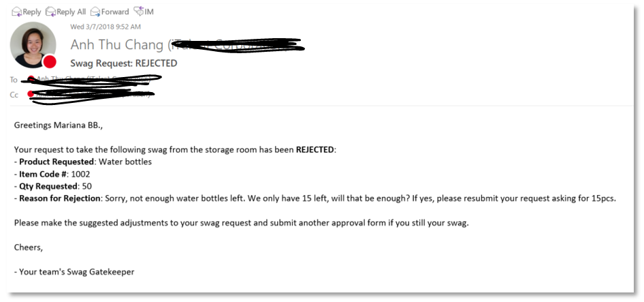
Task: Click the Swag Gatekeeper signature line
Action: [74, 272]
